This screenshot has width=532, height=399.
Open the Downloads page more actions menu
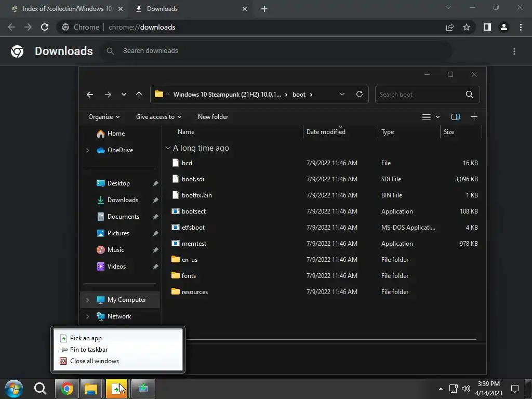point(514,51)
